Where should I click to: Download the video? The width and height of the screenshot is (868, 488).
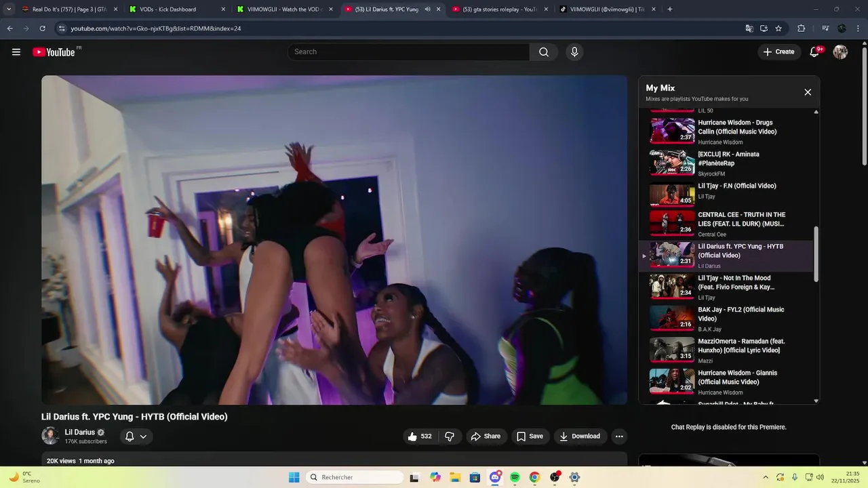click(x=580, y=436)
